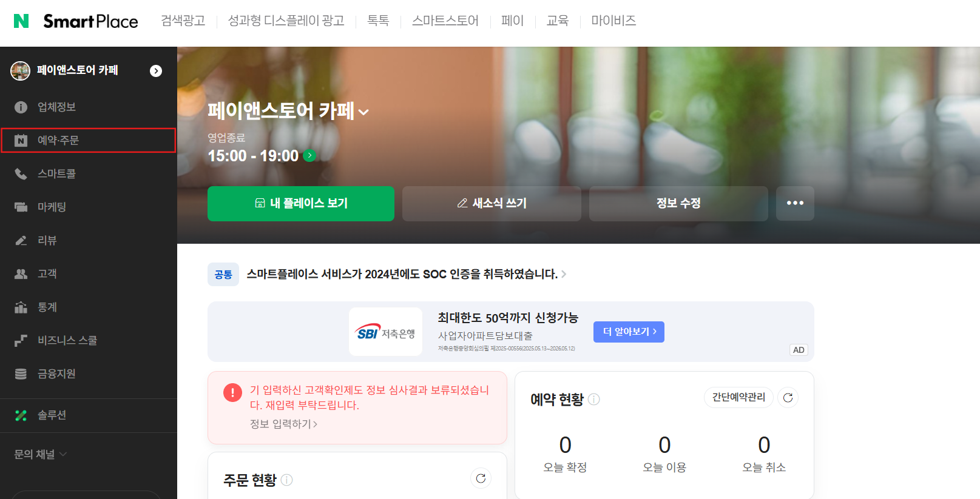Click the 리뷰 pencil icon
Screen dimensions: 980x499
point(21,241)
